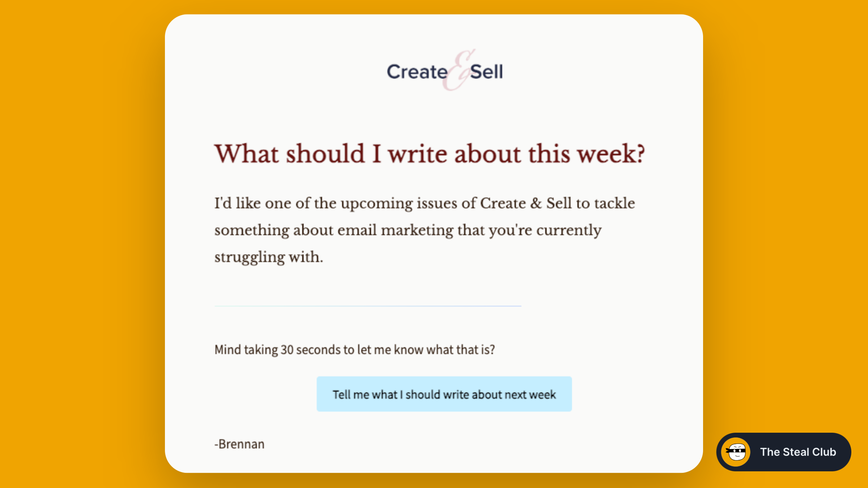Click Tell me what I should write button
The width and height of the screenshot is (868, 488).
point(444,394)
